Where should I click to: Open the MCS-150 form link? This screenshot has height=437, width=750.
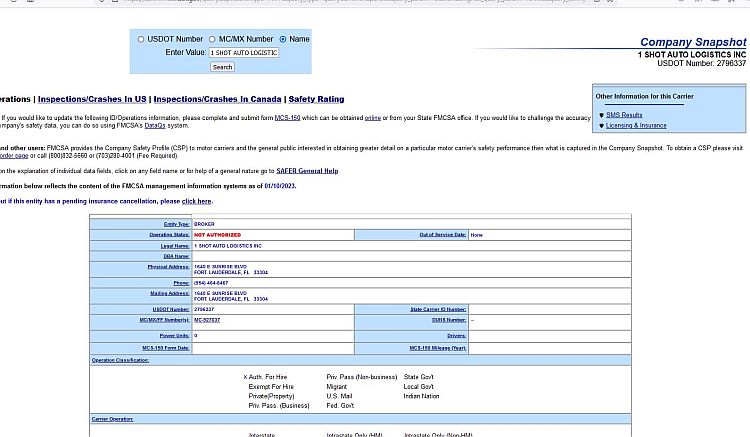(287, 118)
